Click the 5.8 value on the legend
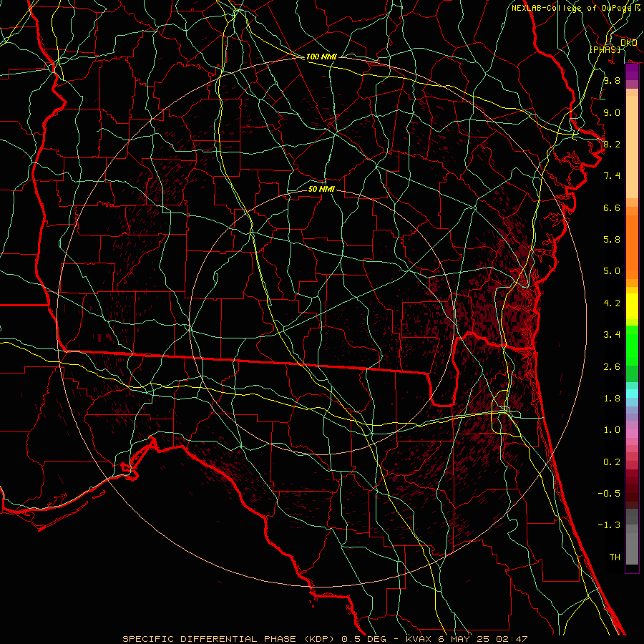Screen dimensions: 644x644 point(612,240)
